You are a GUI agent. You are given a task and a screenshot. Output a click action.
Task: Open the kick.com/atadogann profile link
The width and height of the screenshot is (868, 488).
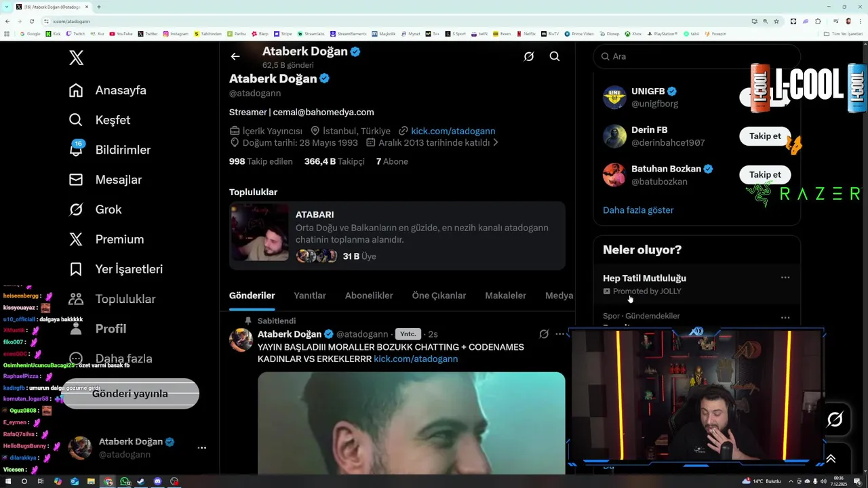click(x=453, y=131)
